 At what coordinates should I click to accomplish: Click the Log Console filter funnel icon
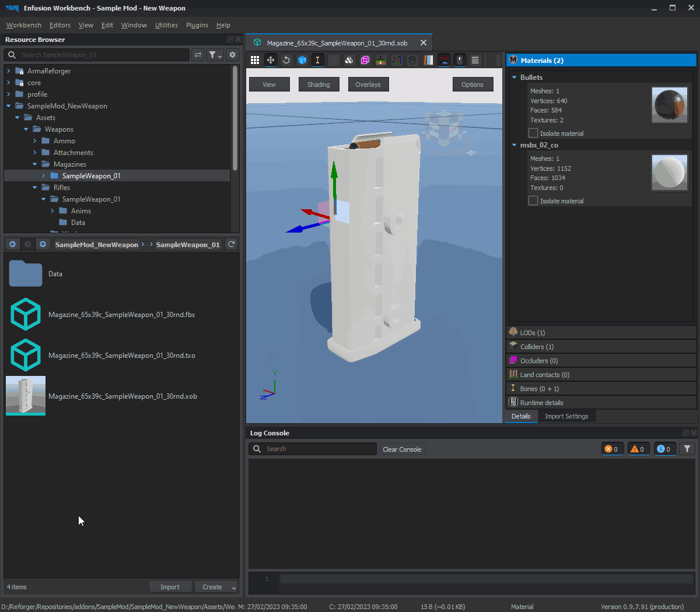[687, 449]
